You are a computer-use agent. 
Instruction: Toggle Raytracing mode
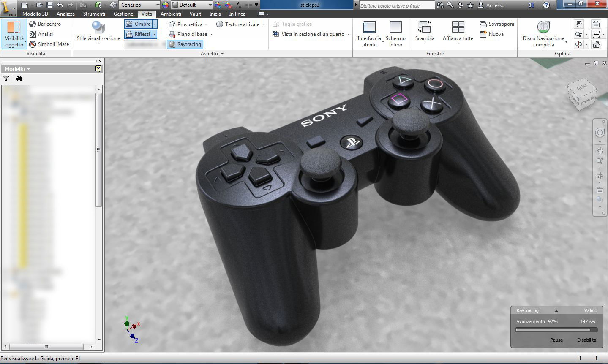point(185,44)
